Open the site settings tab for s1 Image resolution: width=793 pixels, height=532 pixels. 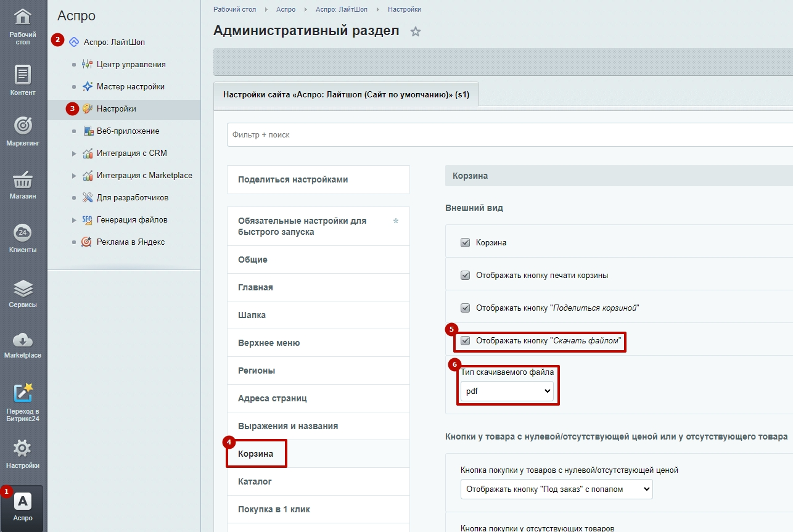346,96
